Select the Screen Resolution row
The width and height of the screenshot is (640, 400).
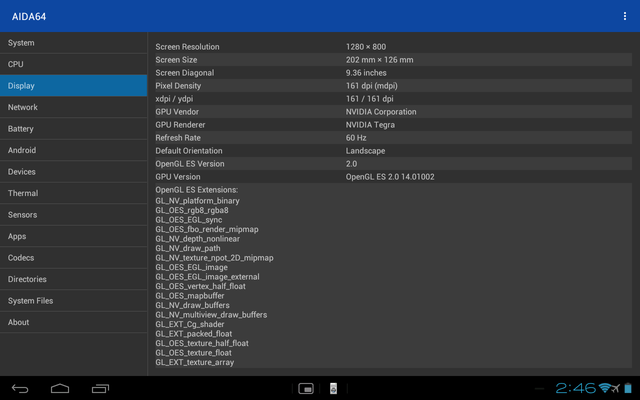click(x=393, y=47)
